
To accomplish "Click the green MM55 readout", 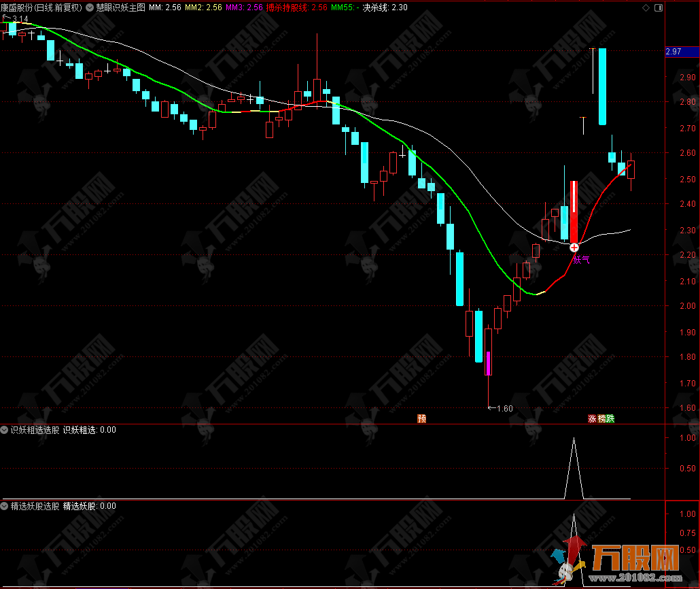I will point(345,7).
